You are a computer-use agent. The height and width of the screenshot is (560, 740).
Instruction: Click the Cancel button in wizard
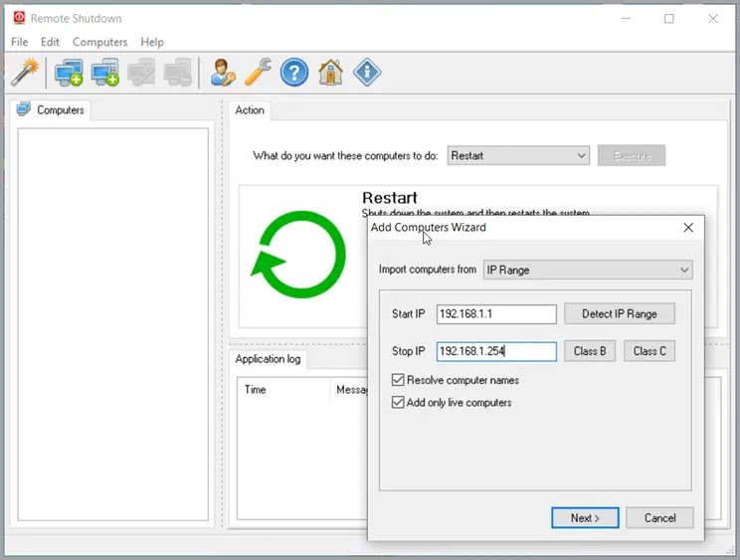(x=659, y=518)
